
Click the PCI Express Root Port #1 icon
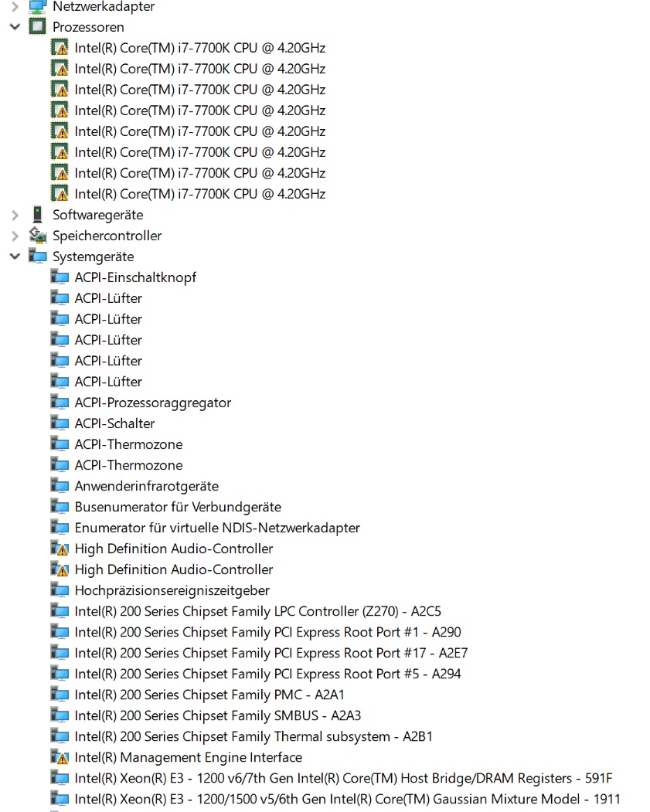[60, 632]
